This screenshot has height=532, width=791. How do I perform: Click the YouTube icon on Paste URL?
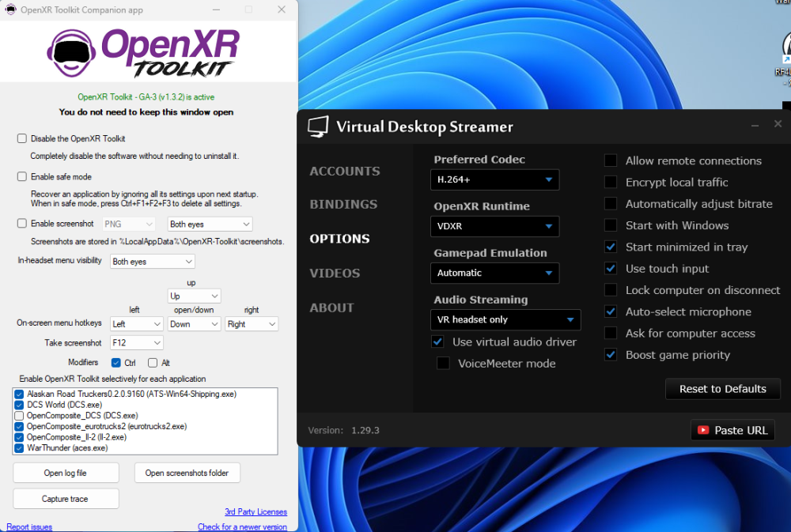(x=702, y=430)
